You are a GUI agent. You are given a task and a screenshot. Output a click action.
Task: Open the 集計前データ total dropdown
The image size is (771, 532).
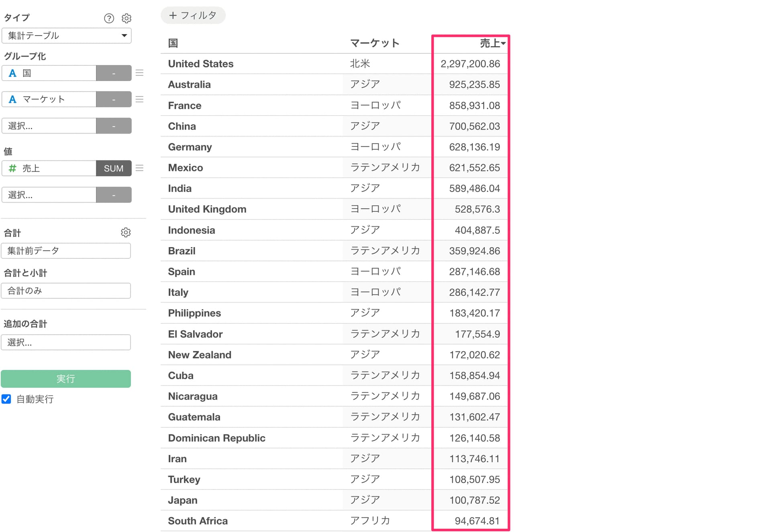(x=66, y=251)
